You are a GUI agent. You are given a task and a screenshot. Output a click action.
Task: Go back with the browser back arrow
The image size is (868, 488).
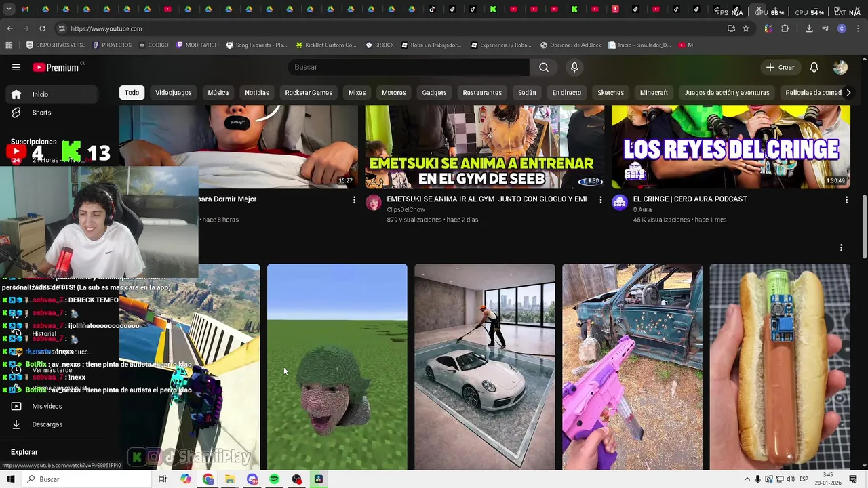coord(9,28)
